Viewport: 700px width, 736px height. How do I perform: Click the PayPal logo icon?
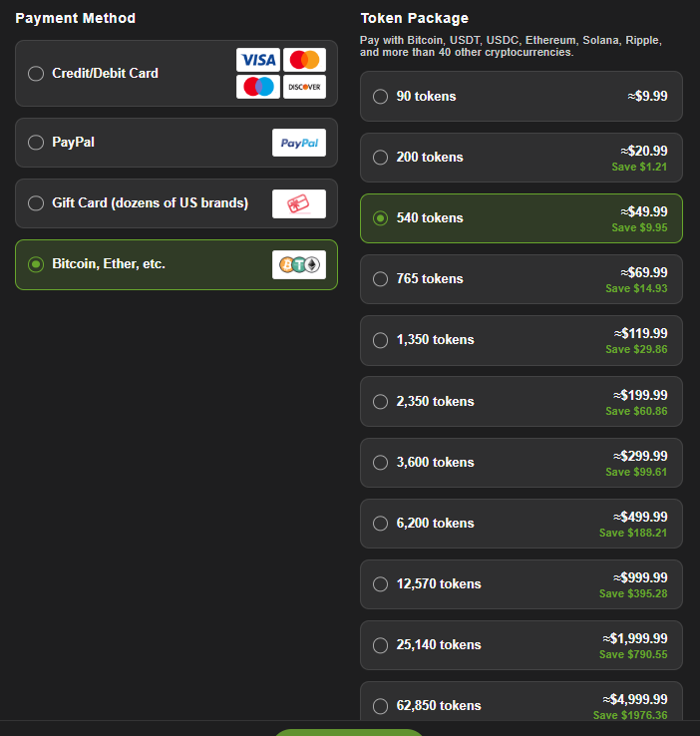click(x=299, y=143)
